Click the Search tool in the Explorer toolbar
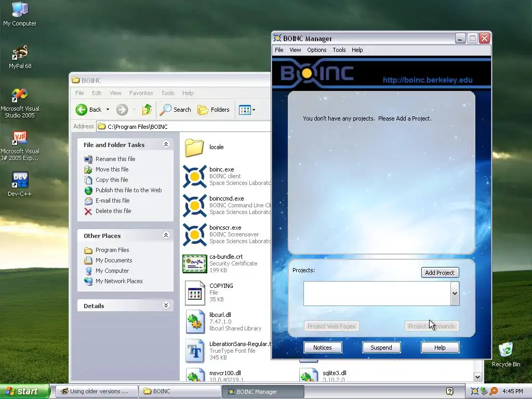 pyautogui.click(x=176, y=110)
